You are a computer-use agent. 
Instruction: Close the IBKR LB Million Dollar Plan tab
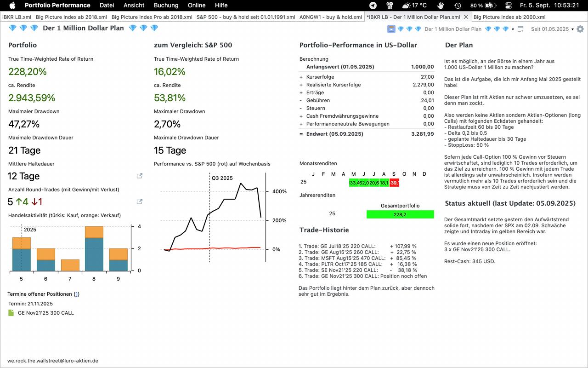[x=466, y=17]
